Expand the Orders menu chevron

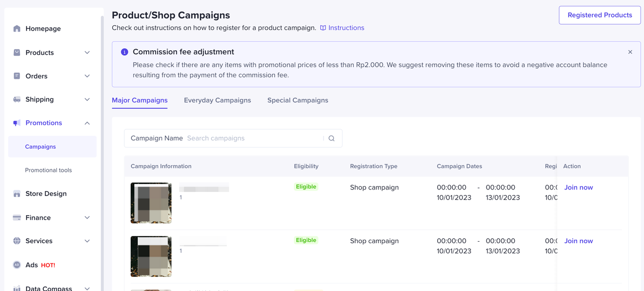coord(87,76)
